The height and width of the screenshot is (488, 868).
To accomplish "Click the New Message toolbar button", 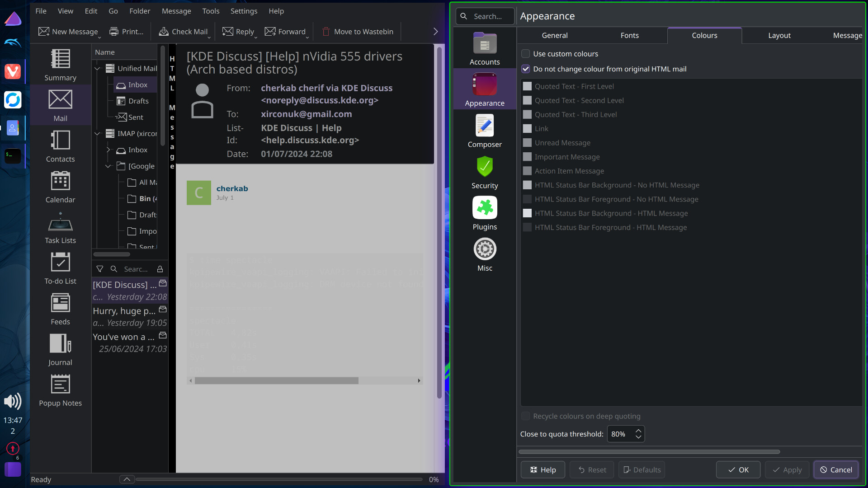I will coord(68,32).
